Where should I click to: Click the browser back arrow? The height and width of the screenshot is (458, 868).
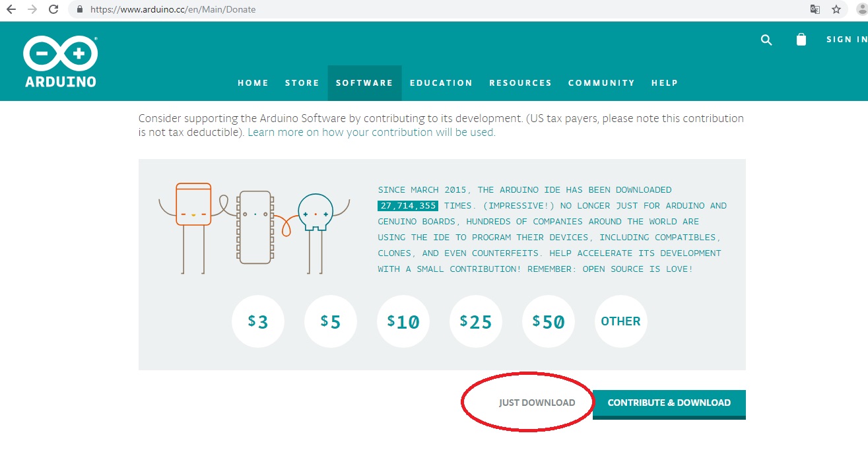(x=11, y=9)
